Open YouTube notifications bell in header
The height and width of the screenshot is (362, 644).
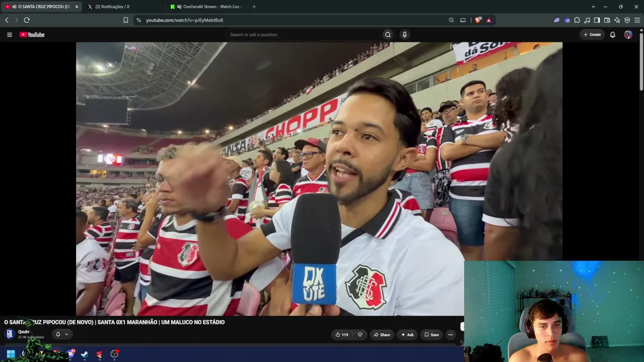pos(612,35)
